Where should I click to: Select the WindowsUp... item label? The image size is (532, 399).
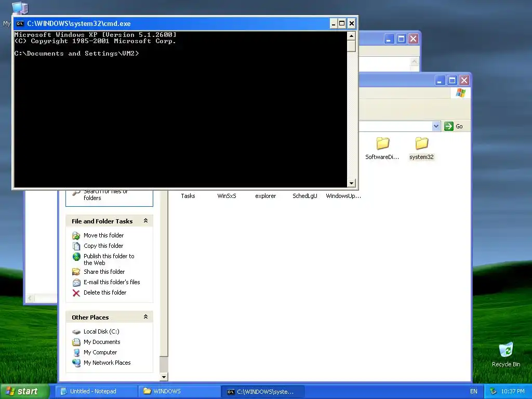343,196
